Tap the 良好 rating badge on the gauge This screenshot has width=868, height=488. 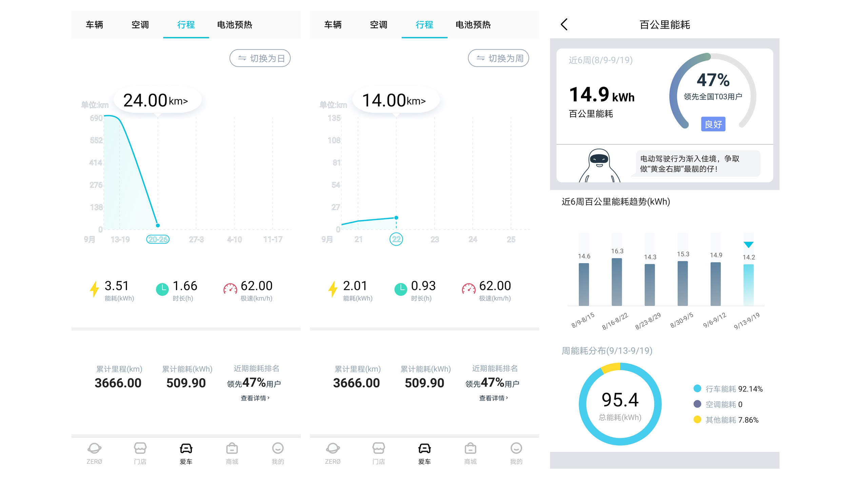pos(713,124)
